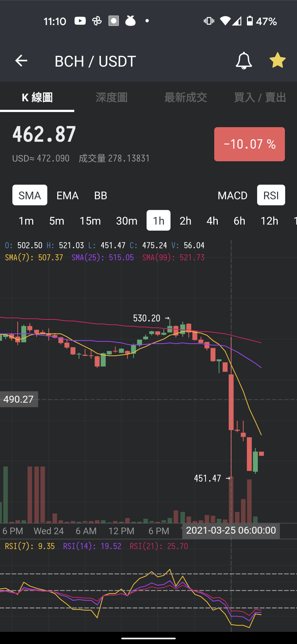This screenshot has height=644, width=297.
Task: Select the 4h timeframe
Action: pos(212,220)
